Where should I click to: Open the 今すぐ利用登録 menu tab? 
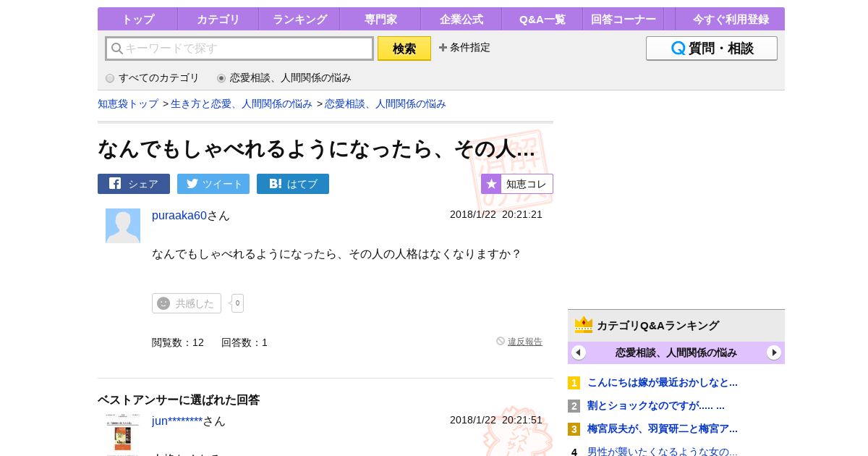pos(731,19)
